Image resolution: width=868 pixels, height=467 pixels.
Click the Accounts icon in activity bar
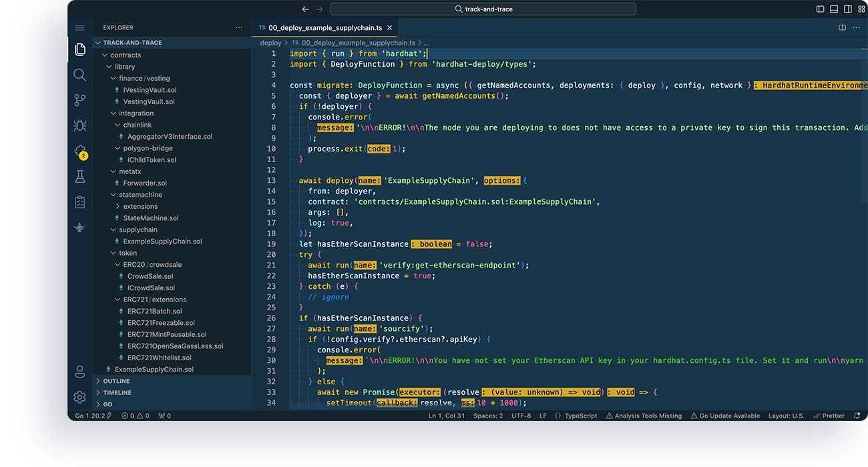click(79, 372)
